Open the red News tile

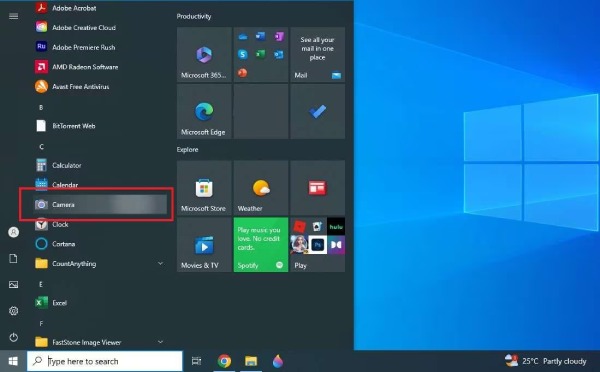coord(318,188)
